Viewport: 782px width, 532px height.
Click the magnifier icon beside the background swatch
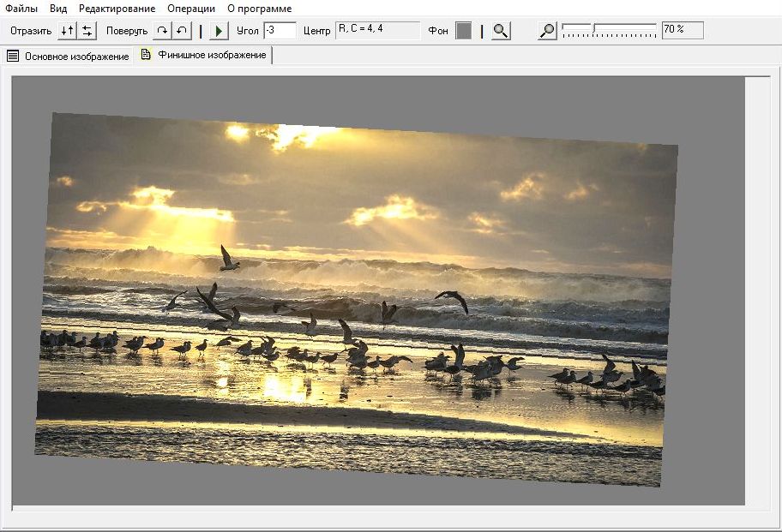[x=501, y=31]
